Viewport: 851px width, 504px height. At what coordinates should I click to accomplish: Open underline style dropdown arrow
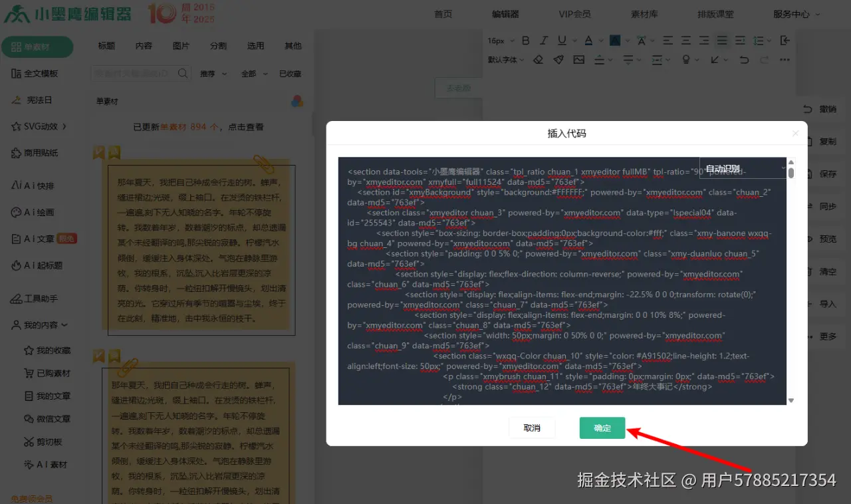point(574,41)
